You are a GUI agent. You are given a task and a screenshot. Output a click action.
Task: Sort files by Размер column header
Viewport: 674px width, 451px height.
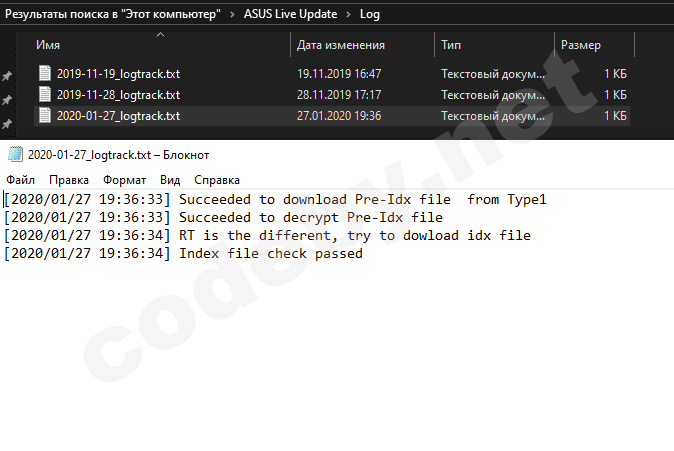click(580, 45)
